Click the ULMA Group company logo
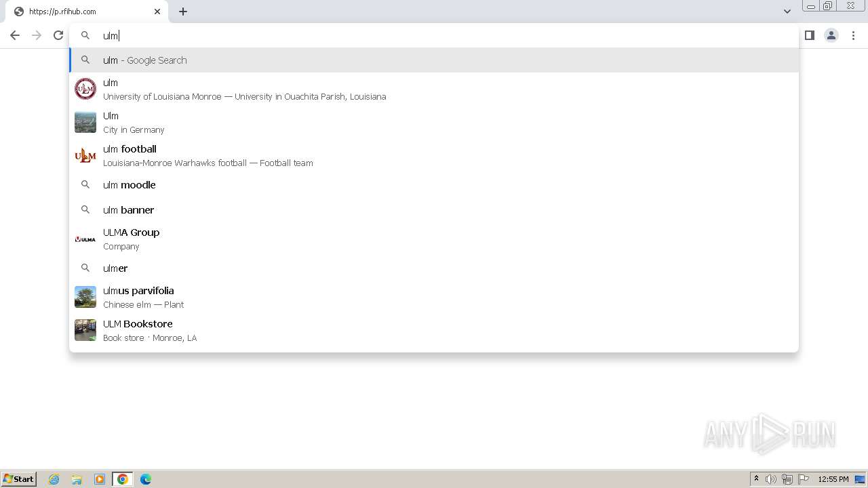 pos(85,239)
